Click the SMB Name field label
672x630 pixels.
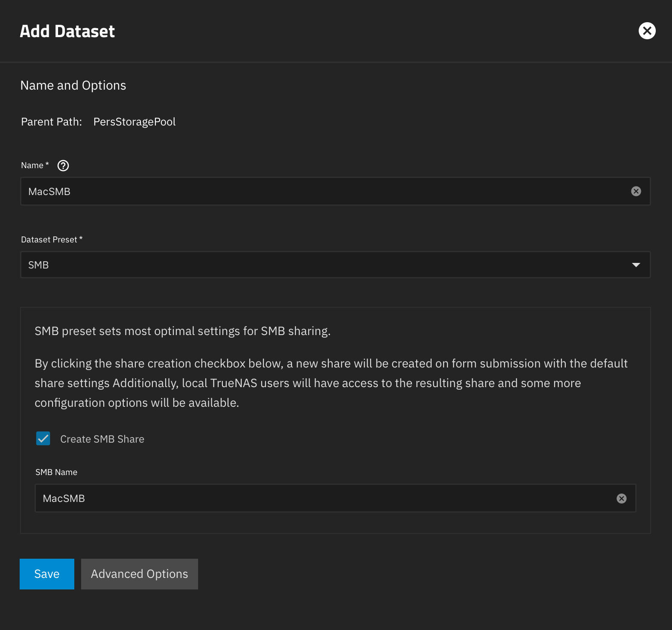point(56,472)
